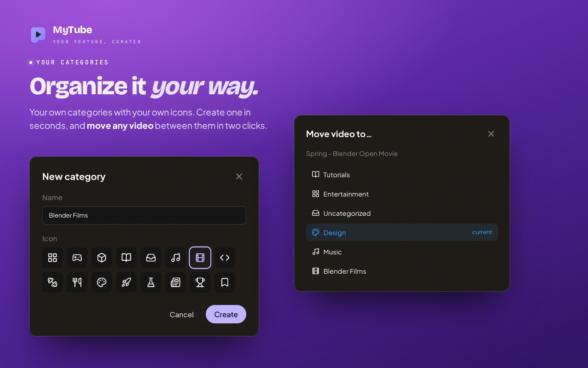Viewport: 588px width, 368px height.
Task: Click the Create button
Action: point(226,315)
